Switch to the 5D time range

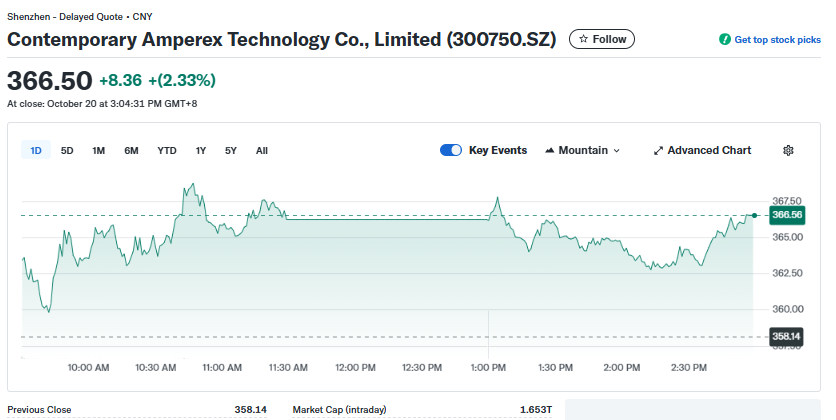point(67,151)
